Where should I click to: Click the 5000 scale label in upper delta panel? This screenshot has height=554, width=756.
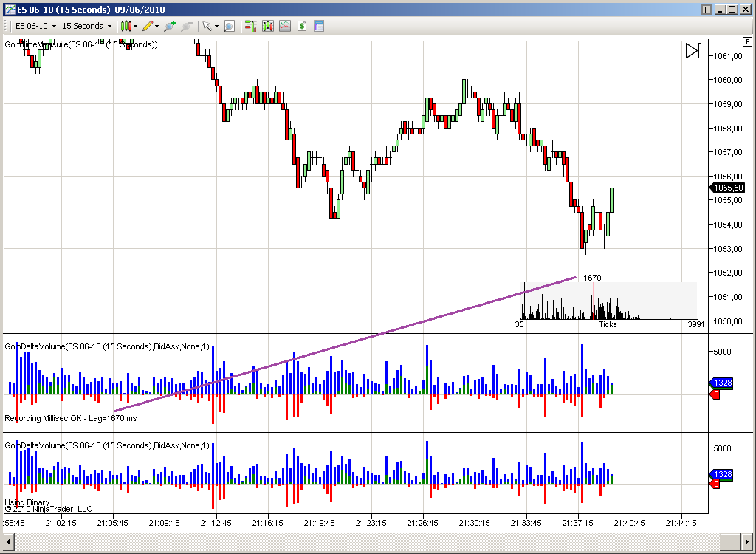click(722, 352)
